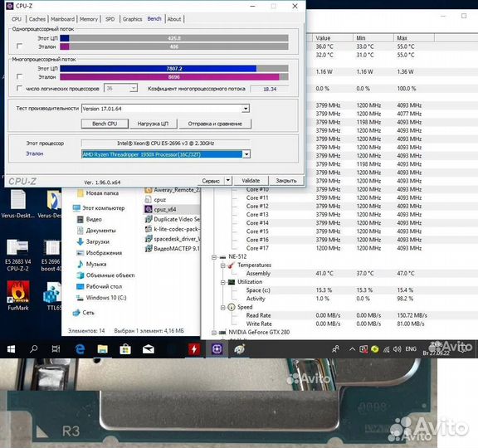Open Объемные объекты icon in Explorer
Viewport: 478px width, 448px height.
pyautogui.click(x=80, y=275)
